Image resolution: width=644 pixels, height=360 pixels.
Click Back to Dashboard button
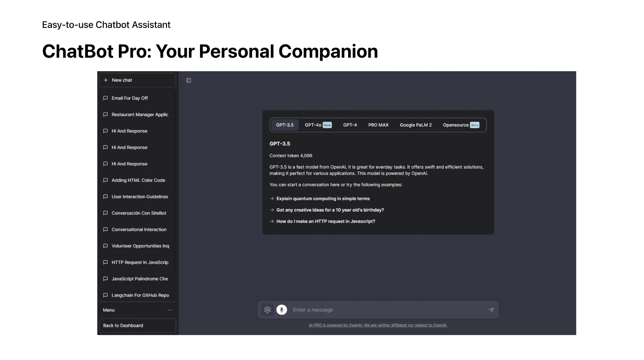click(x=137, y=325)
